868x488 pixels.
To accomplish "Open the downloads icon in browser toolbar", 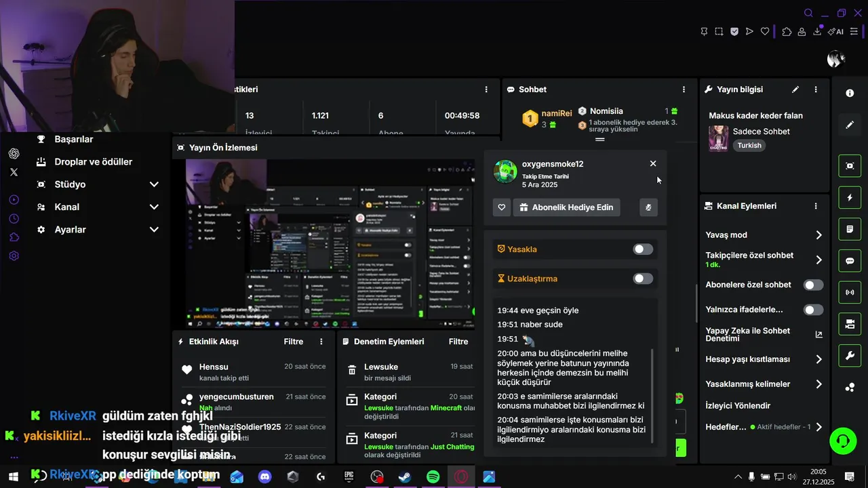I will tap(818, 31).
